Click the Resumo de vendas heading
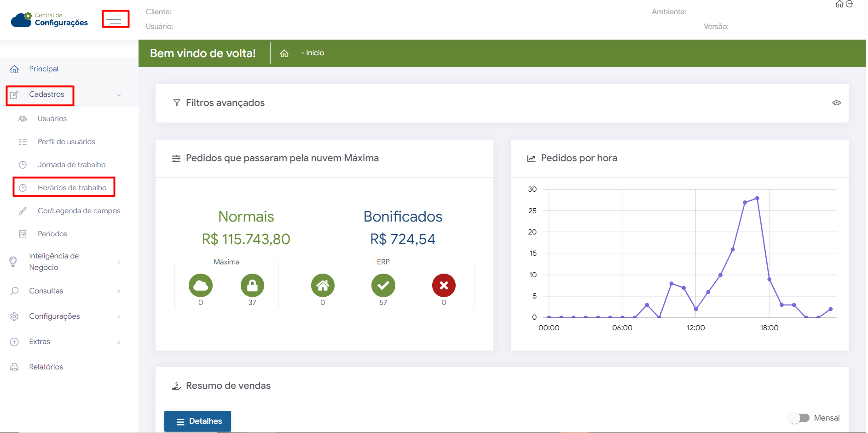 (x=228, y=386)
